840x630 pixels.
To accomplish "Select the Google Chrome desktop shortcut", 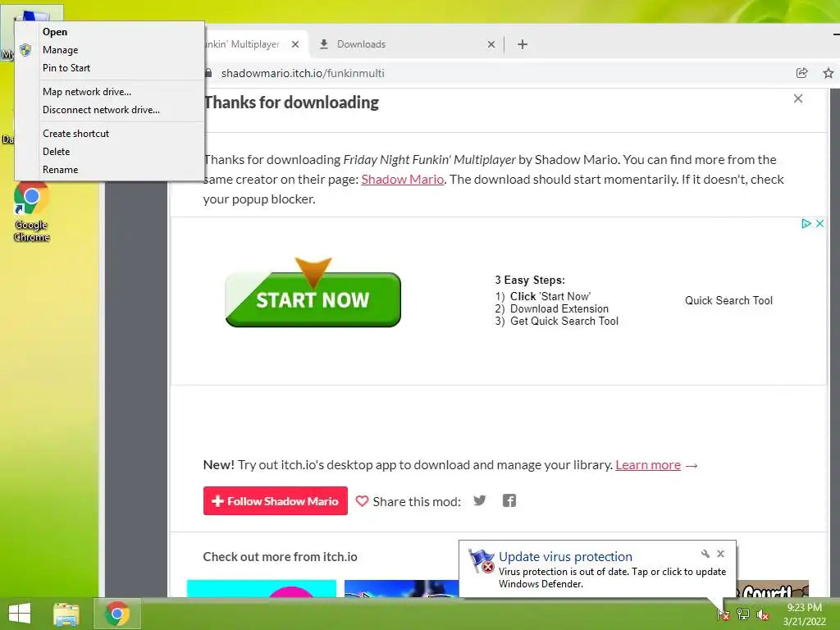I will 32,212.
